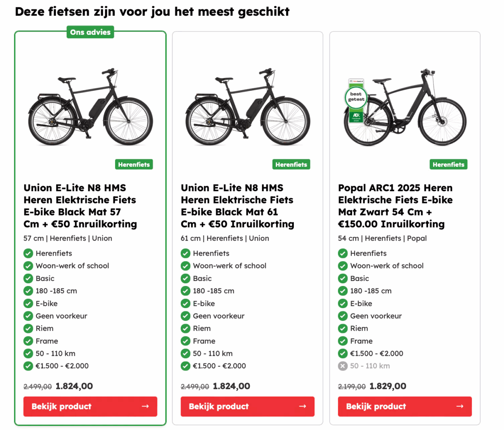Click the arrow icon on first Bekijk product button
The width and height of the screenshot is (504, 430).
[x=145, y=406]
